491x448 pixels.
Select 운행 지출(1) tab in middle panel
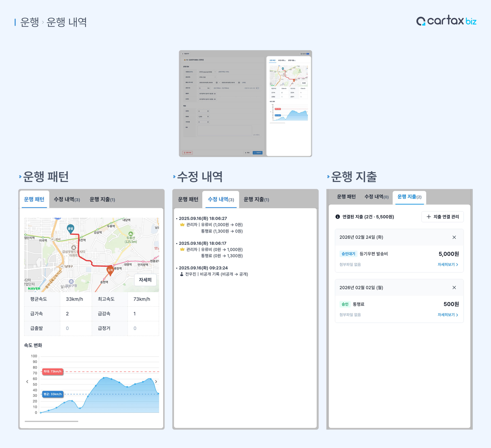click(256, 199)
